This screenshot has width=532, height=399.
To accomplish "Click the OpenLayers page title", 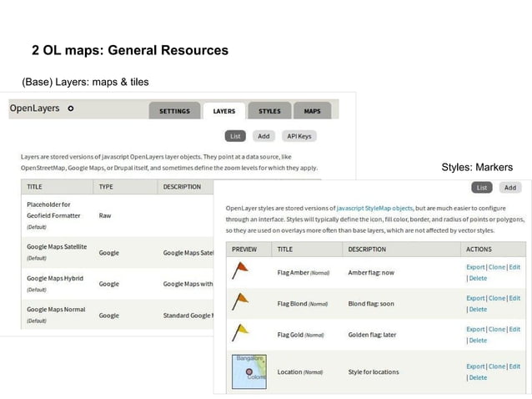I will point(34,109).
